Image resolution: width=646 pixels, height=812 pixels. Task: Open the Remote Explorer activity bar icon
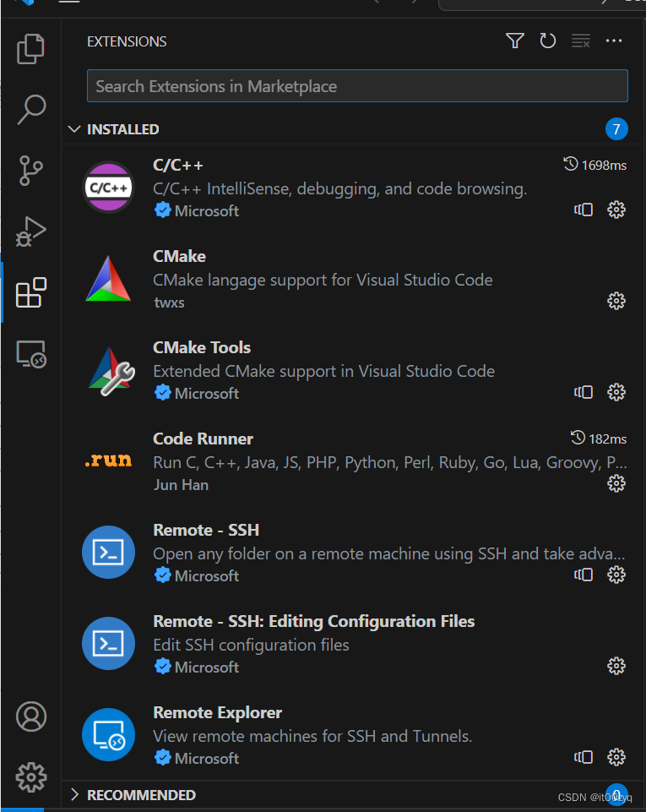pyautogui.click(x=31, y=354)
